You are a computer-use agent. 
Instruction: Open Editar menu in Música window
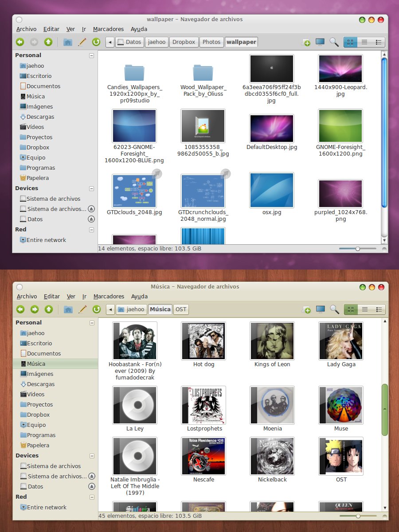pos(52,297)
